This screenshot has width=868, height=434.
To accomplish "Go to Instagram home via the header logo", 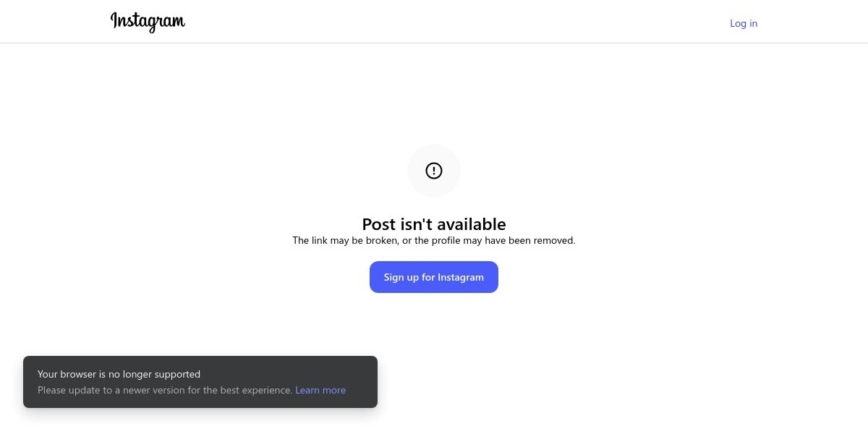I will coord(148,22).
